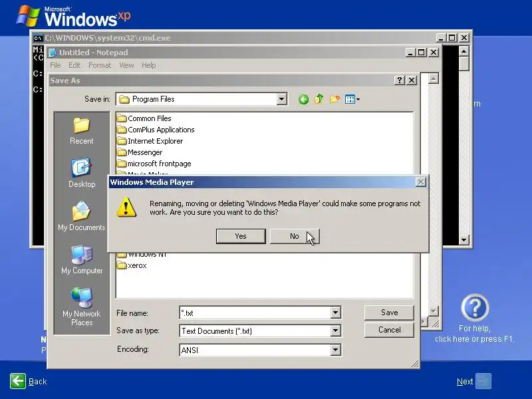Minimize the cmd.exe window
The image size is (532, 399).
(x=440, y=38)
